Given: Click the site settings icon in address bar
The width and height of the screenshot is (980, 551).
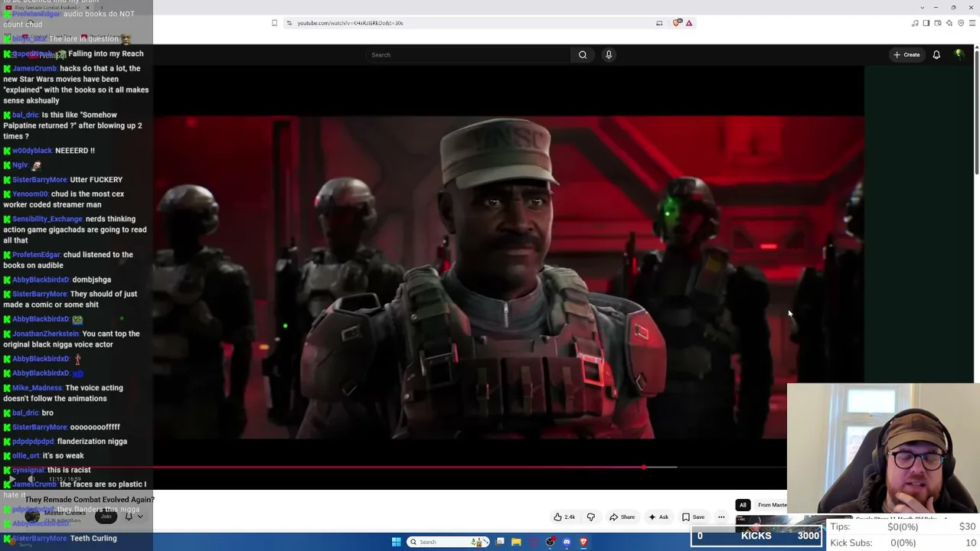Looking at the screenshot, I should 289,23.
